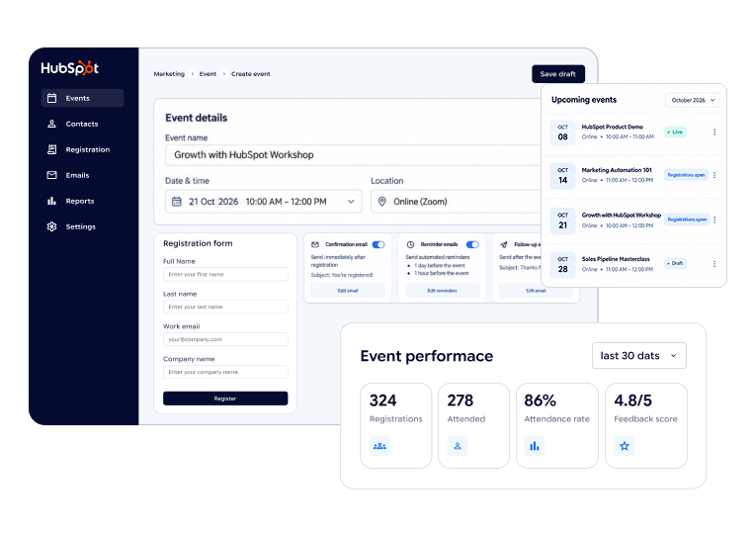756x536 pixels.
Task: Click the Edit reminders button
Action: pos(442,291)
